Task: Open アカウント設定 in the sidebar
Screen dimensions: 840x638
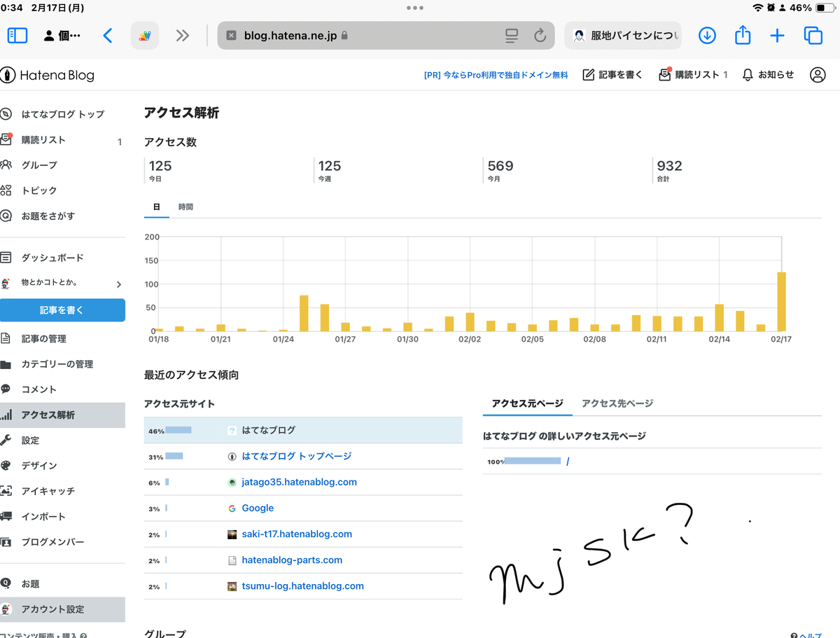Action: (62, 609)
